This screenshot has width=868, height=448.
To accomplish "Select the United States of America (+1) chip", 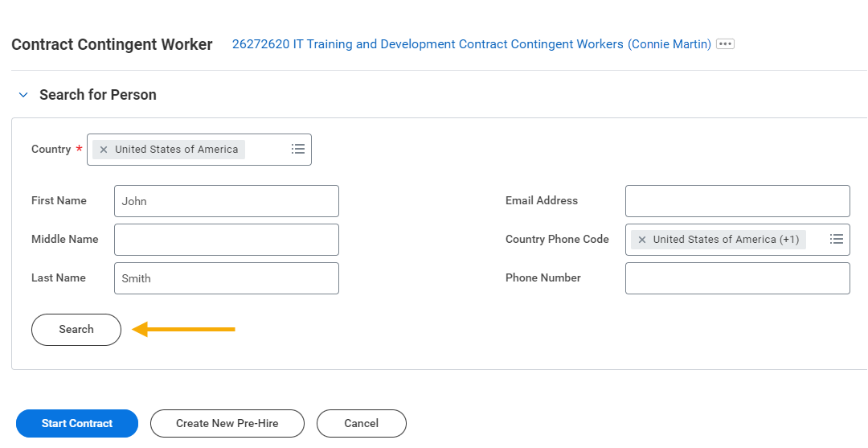I will [x=725, y=240].
